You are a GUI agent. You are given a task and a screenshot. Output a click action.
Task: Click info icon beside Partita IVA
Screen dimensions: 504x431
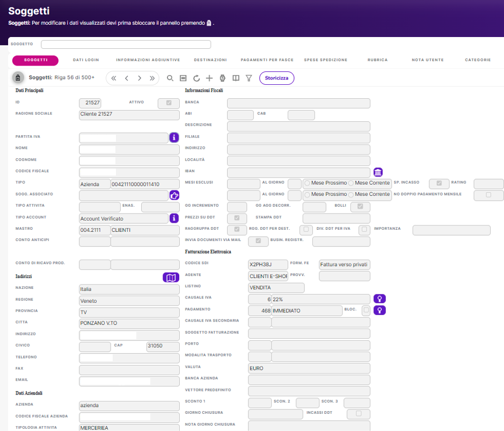pyautogui.click(x=174, y=137)
